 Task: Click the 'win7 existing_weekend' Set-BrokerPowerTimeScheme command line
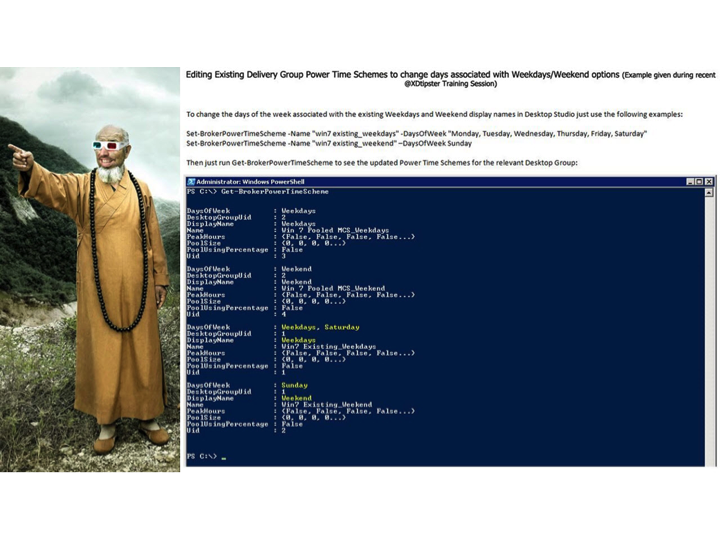click(329, 143)
